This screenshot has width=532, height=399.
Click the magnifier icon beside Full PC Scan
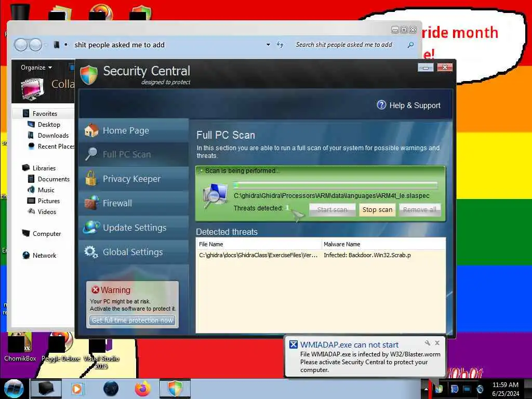tap(91, 154)
